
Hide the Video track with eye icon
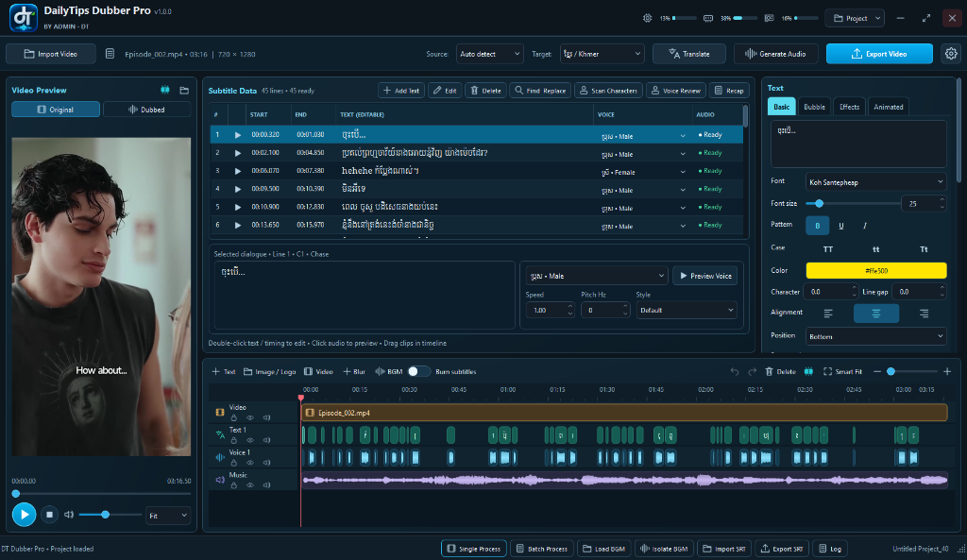point(250,418)
